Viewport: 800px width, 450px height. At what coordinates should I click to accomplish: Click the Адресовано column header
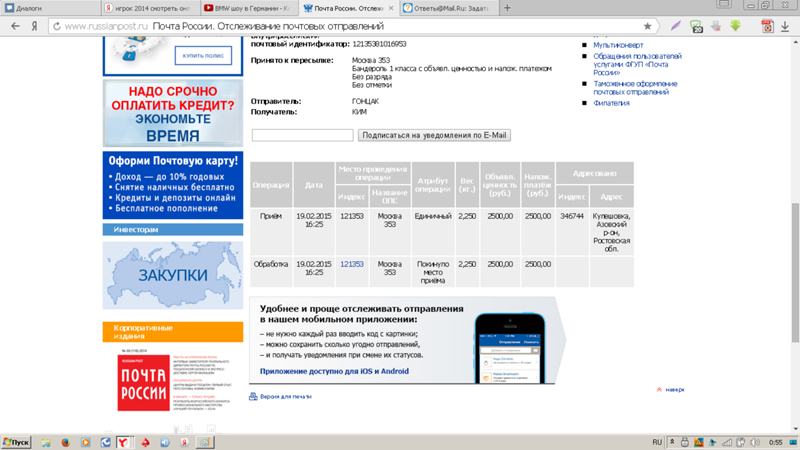click(x=594, y=173)
